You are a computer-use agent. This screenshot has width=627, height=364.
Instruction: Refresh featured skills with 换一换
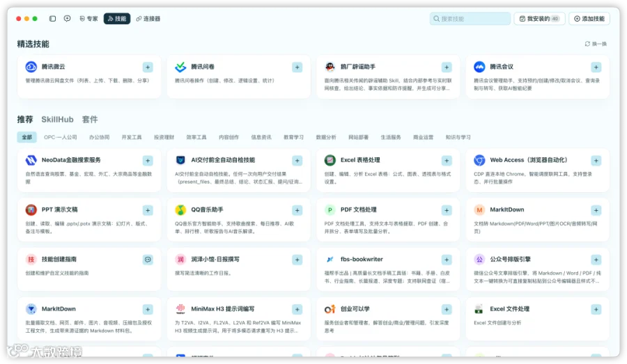596,44
